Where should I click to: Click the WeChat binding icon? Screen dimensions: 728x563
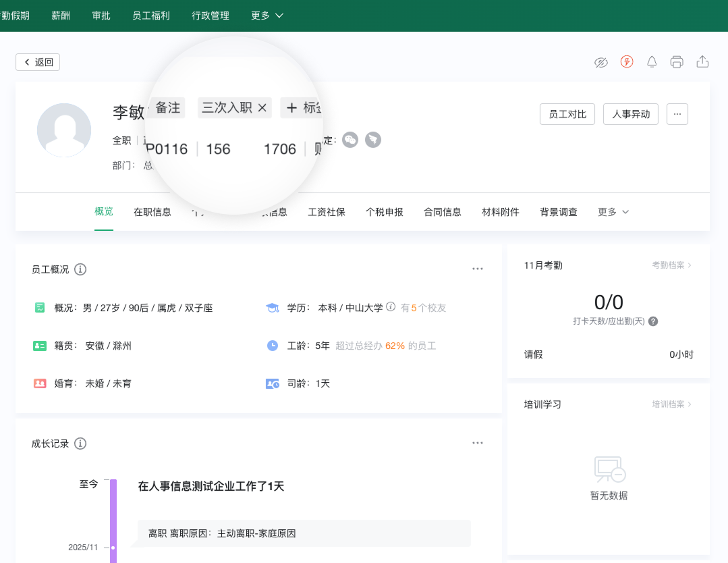tap(349, 140)
